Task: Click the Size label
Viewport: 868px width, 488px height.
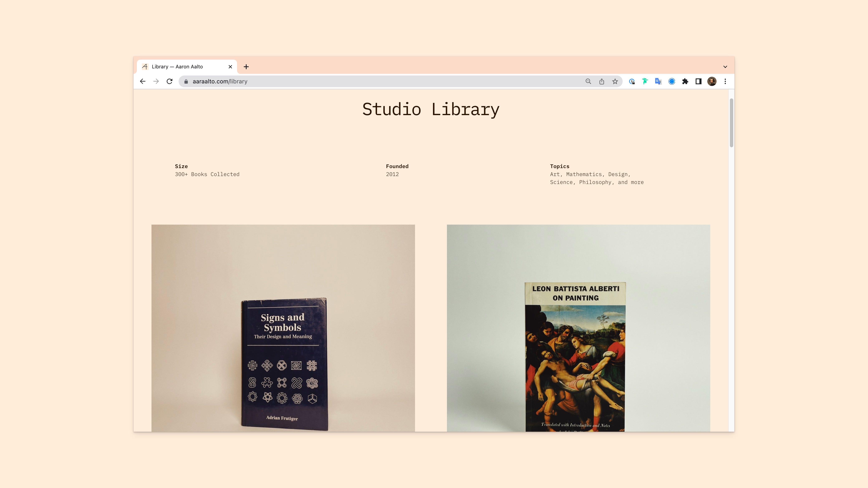Action: pyautogui.click(x=181, y=166)
